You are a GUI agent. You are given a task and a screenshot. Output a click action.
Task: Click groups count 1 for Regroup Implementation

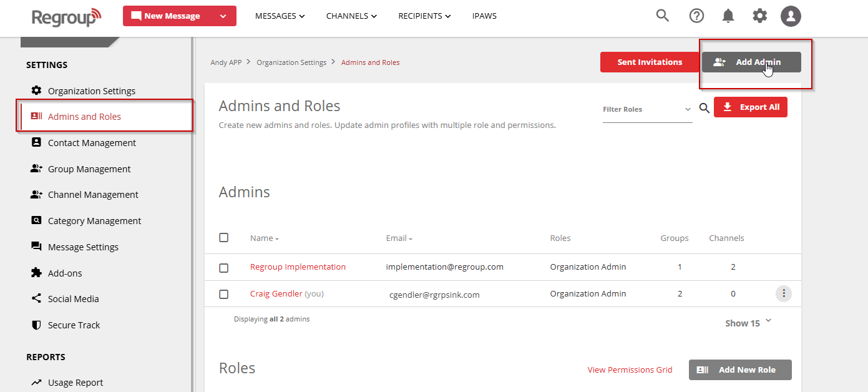coord(680,267)
